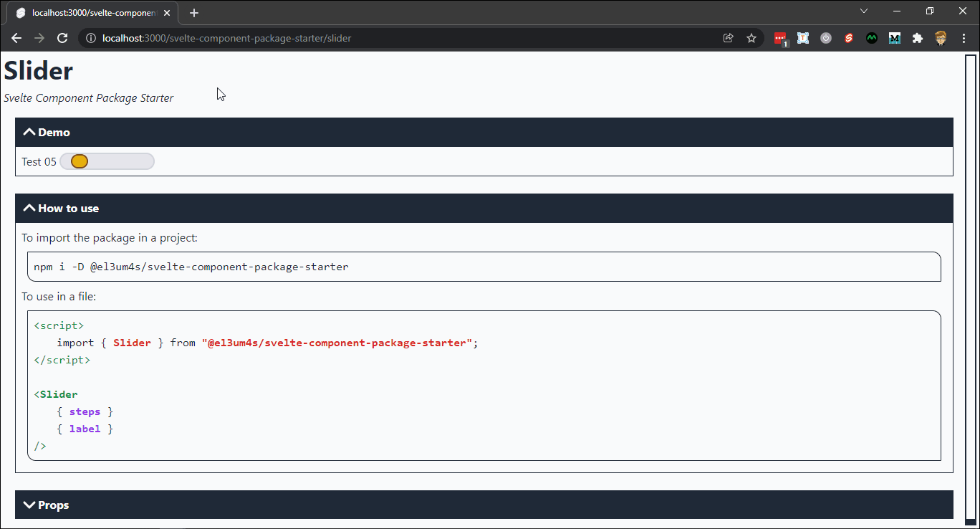The height and width of the screenshot is (529, 980).
Task: Click the orange slider thumb
Action: 80,161
